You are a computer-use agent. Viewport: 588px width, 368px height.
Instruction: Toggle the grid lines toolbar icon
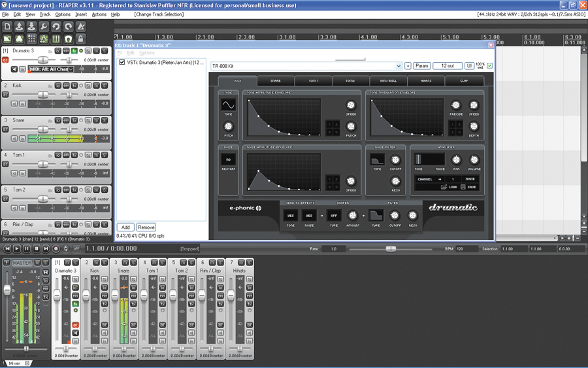click(x=31, y=39)
